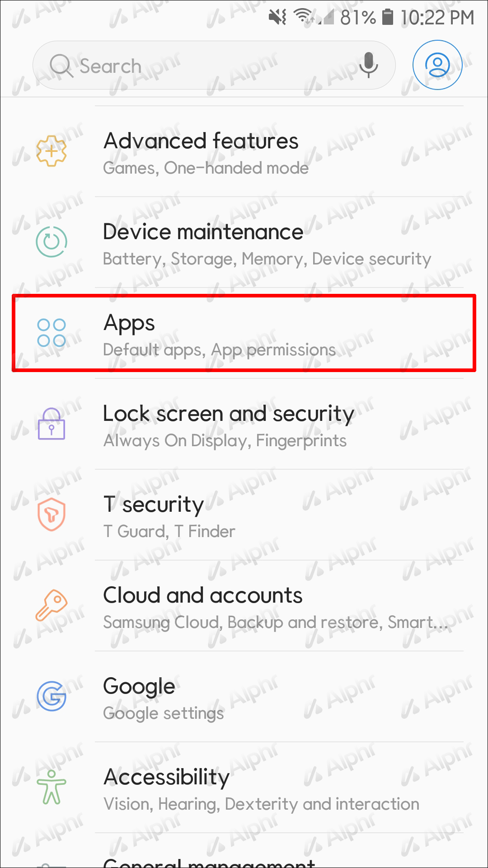Tap the Google G logo icon
488x868 pixels.
pyautogui.click(x=52, y=696)
